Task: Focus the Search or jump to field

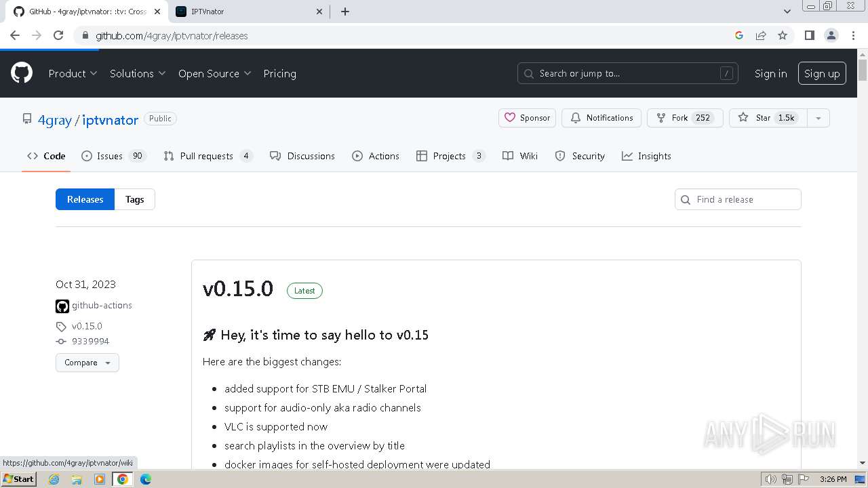Action: click(629, 73)
